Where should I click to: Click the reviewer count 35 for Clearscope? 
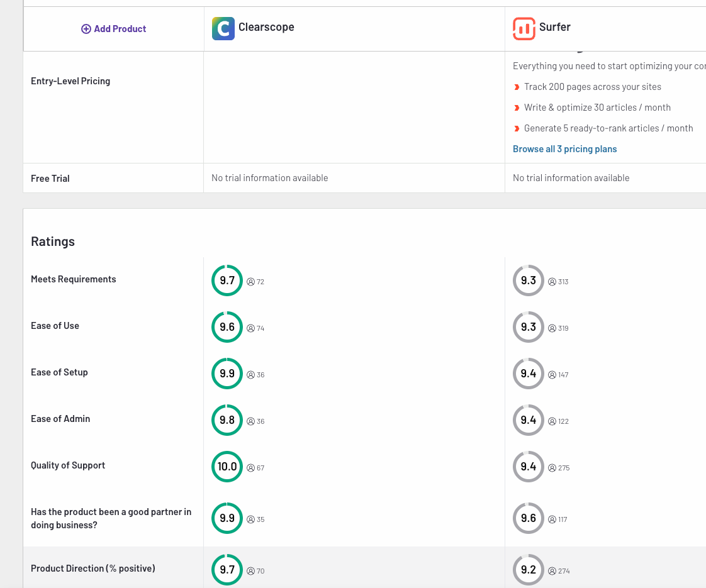261,519
